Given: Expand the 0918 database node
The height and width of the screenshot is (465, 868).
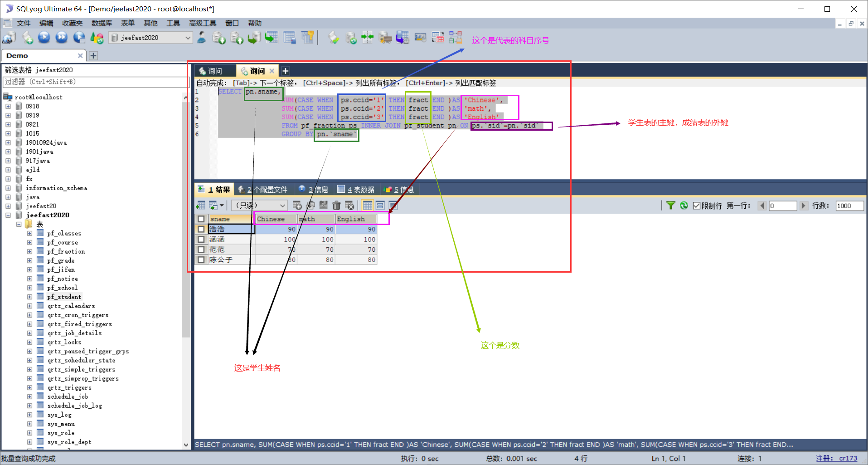Looking at the screenshot, I should [8, 106].
